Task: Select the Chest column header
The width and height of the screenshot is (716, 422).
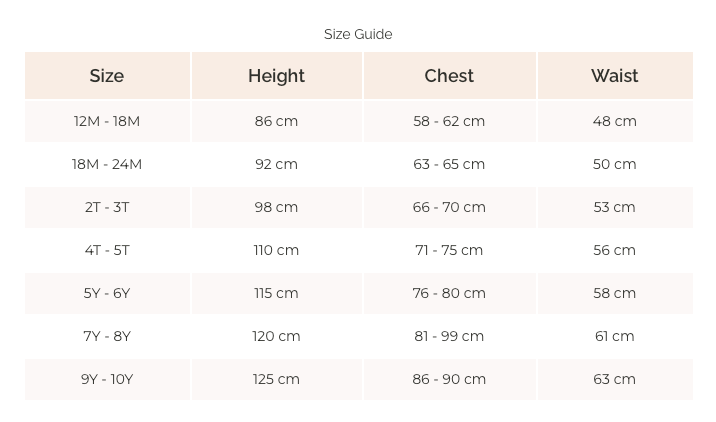Action: point(449,76)
